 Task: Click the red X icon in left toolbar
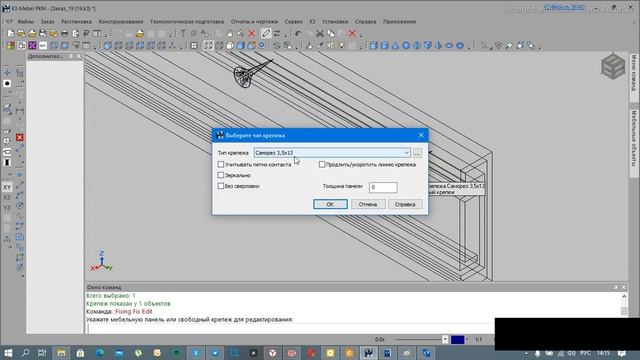click(19, 138)
